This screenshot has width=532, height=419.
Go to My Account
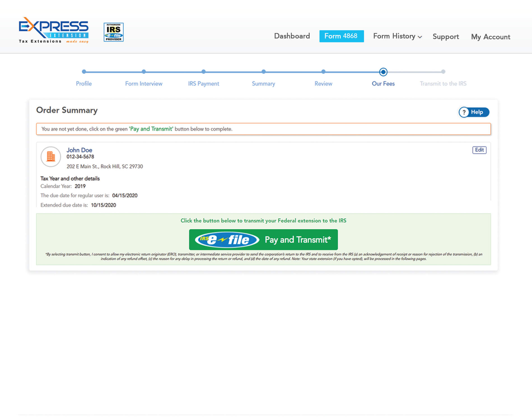(x=490, y=37)
